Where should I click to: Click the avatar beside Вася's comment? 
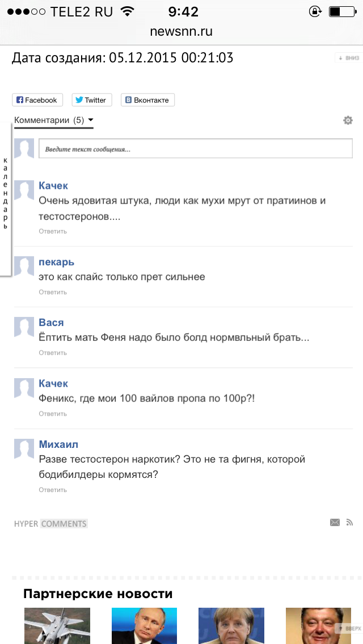[24, 327]
